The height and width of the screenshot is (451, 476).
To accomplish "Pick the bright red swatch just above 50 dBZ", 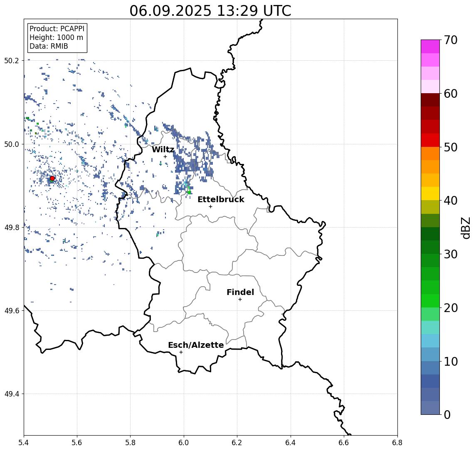I will click(430, 140).
